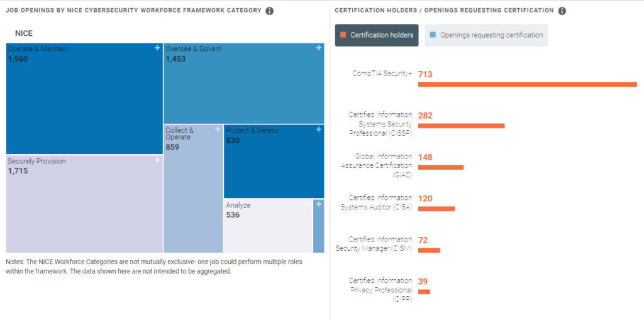Expand Oversee & Govern tile plus icon
Viewport: 644px width, 320px height.
318,48
